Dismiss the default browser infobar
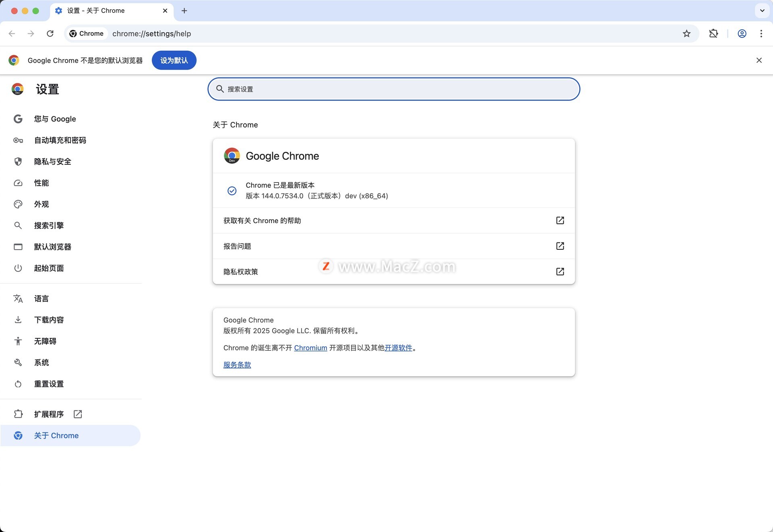The image size is (773, 532). (x=759, y=60)
